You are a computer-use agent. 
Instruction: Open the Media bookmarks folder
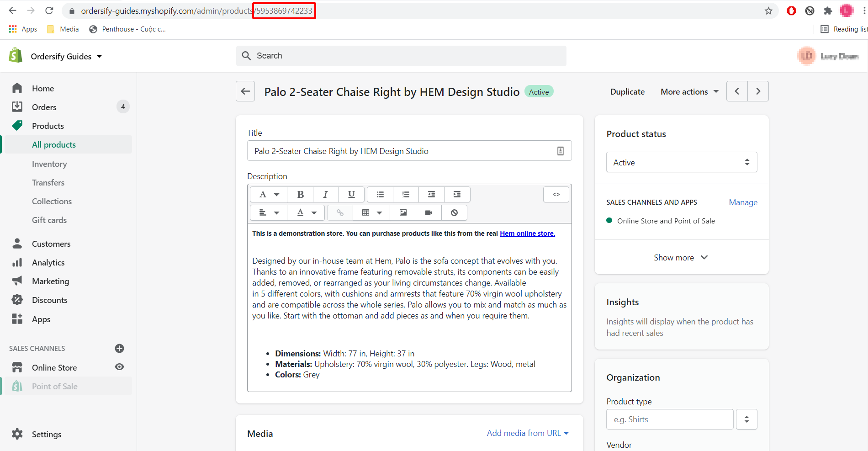coord(63,29)
